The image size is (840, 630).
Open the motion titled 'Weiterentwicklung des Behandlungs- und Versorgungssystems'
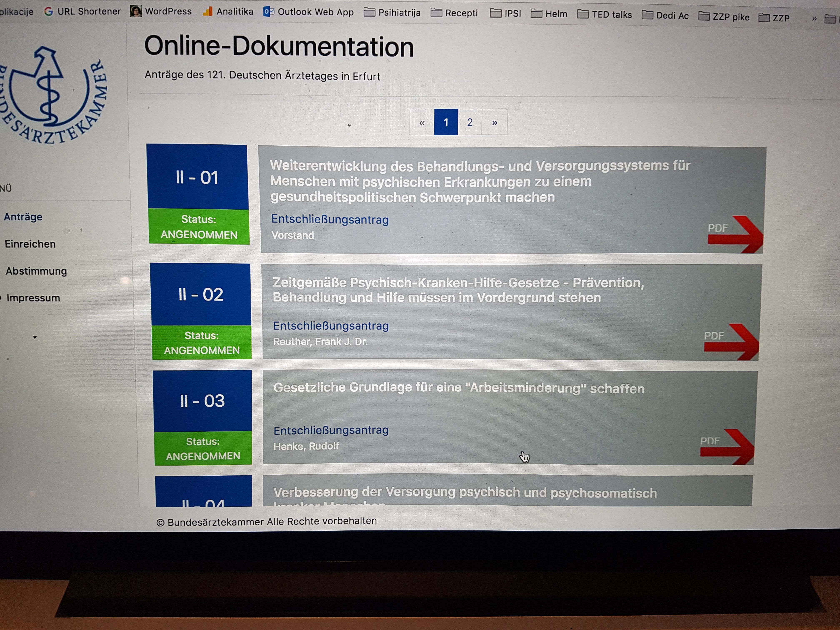(480, 181)
